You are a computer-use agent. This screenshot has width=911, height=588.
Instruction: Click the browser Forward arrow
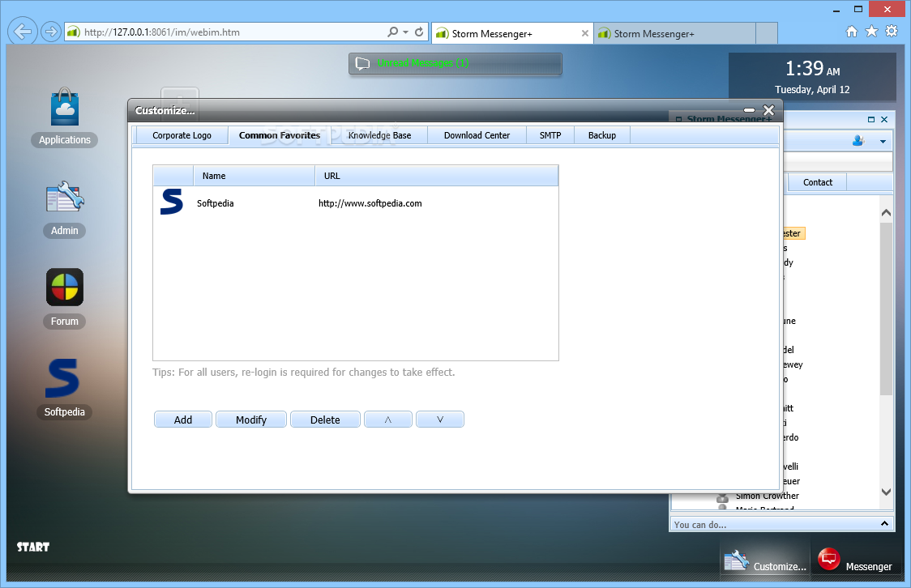tap(51, 32)
